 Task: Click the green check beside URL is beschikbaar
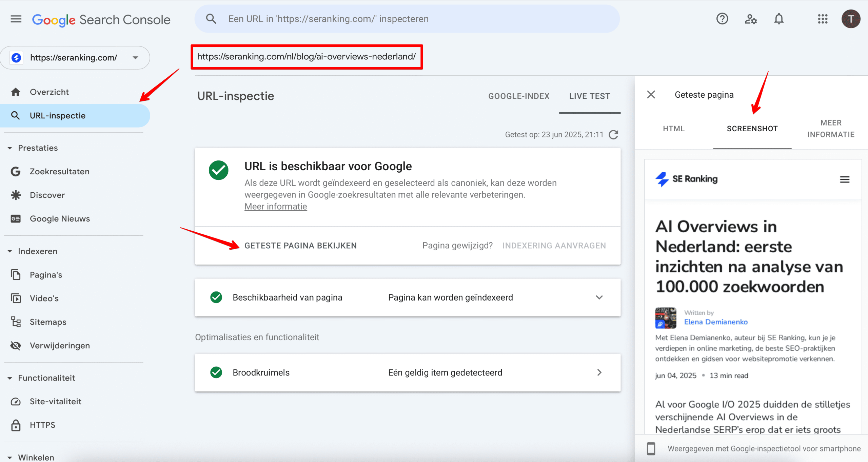[219, 170]
